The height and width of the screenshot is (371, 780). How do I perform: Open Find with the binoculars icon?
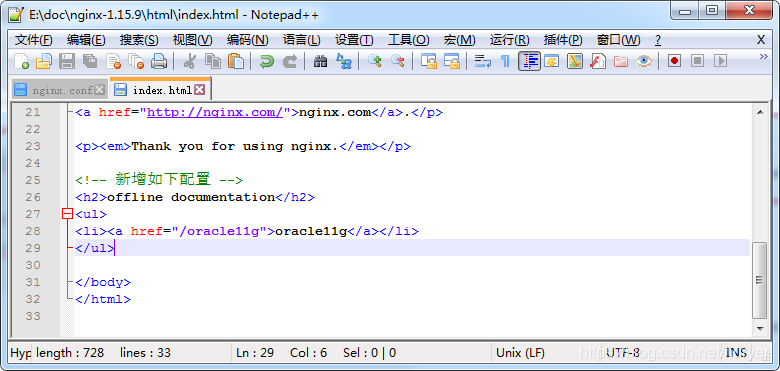[320, 61]
